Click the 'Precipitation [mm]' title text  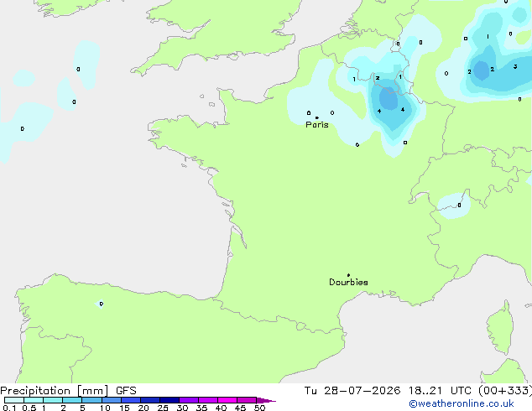tap(55, 391)
